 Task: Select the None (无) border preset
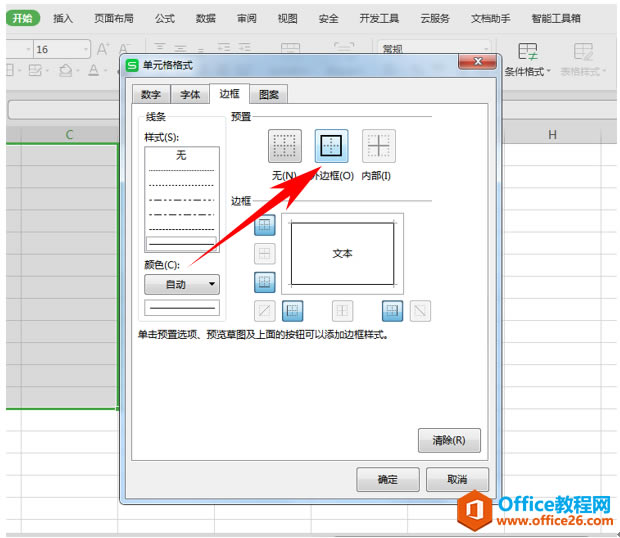pos(285,146)
